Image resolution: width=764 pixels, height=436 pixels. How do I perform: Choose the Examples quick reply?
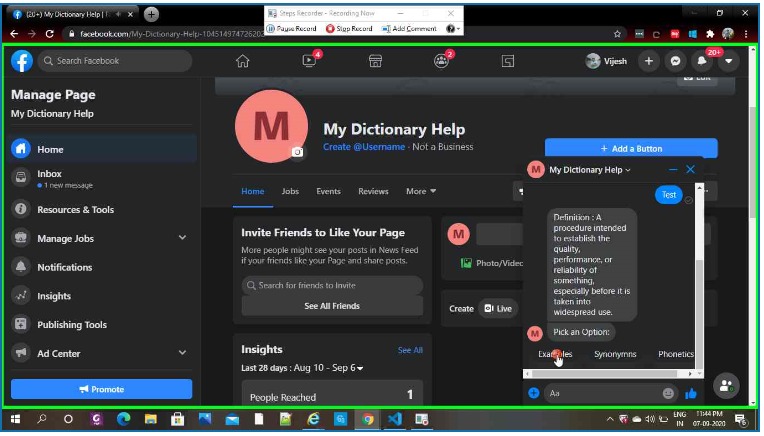click(x=555, y=354)
